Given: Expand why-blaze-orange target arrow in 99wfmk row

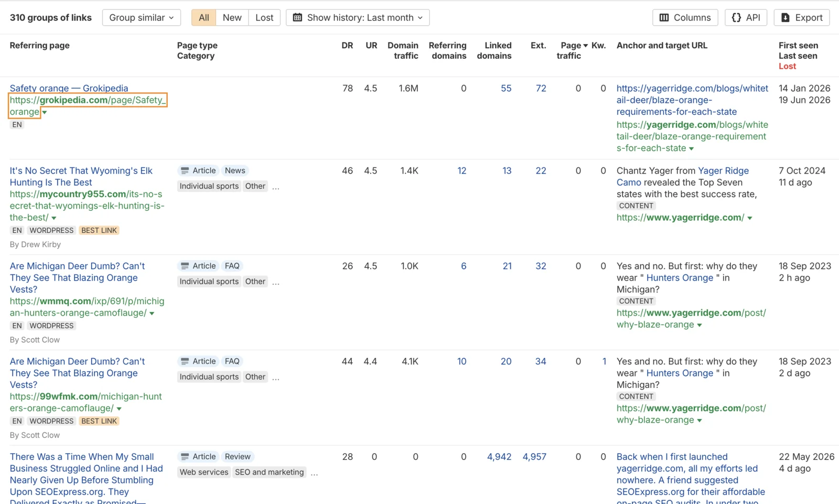Looking at the screenshot, I should (700, 421).
